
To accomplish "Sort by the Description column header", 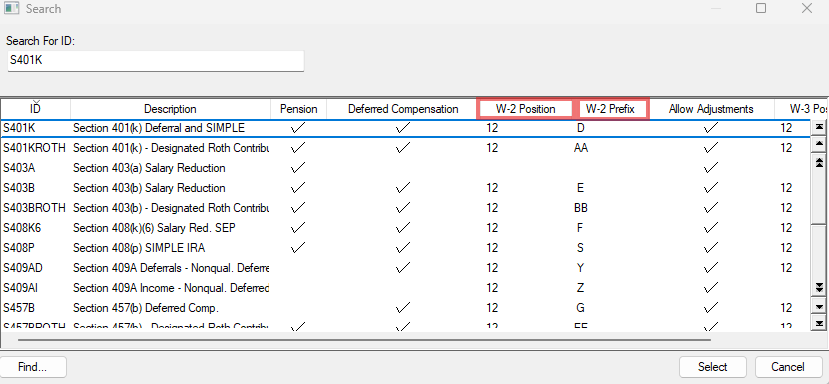I will click(x=170, y=109).
